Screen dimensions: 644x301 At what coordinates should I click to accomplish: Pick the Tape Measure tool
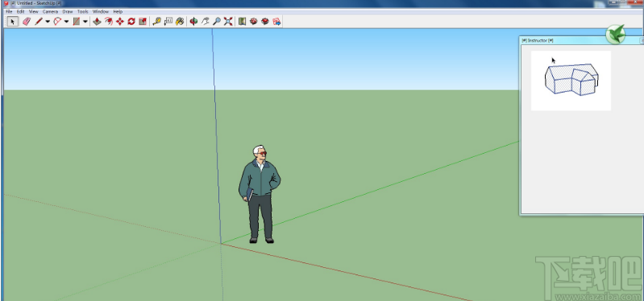[x=156, y=21]
